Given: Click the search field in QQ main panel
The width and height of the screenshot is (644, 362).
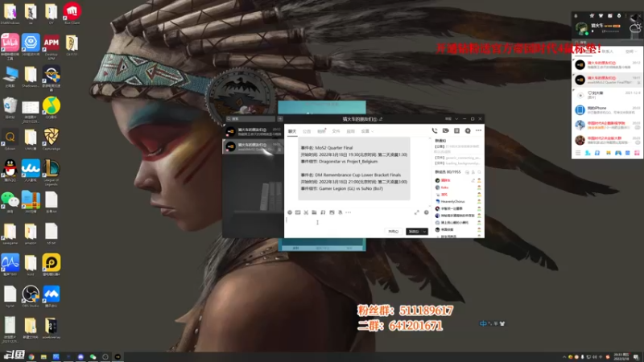Looking at the screenshot, I should (x=608, y=43).
